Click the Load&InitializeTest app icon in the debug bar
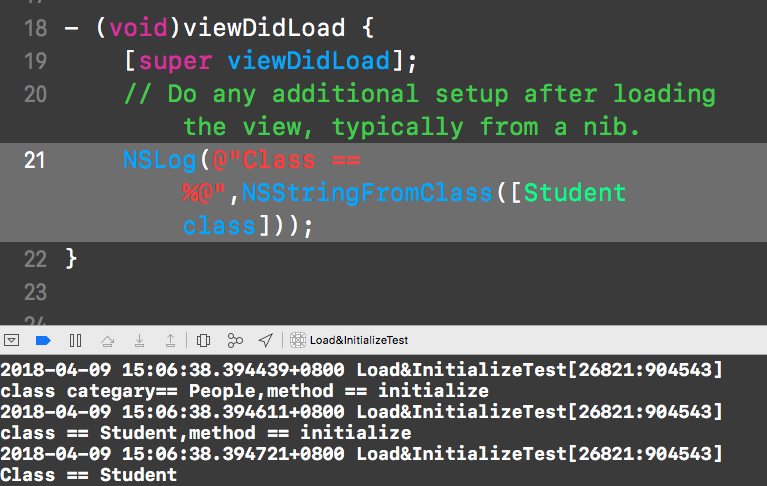This screenshot has height=486, width=767. pos(298,340)
